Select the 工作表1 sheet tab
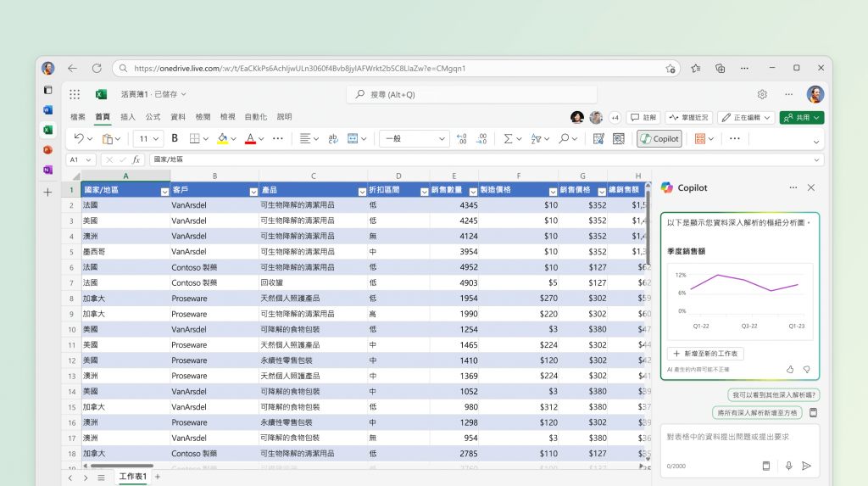 point(133,477)
